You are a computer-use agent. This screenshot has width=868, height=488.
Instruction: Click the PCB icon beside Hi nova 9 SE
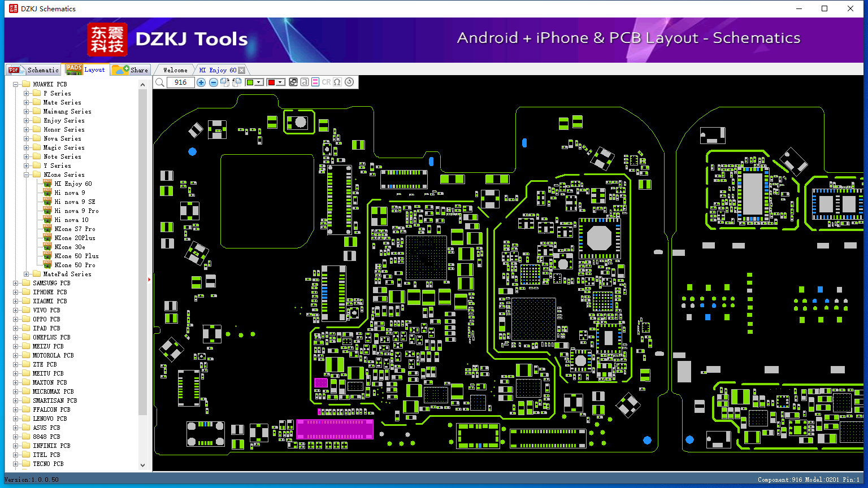coord(47,202)
